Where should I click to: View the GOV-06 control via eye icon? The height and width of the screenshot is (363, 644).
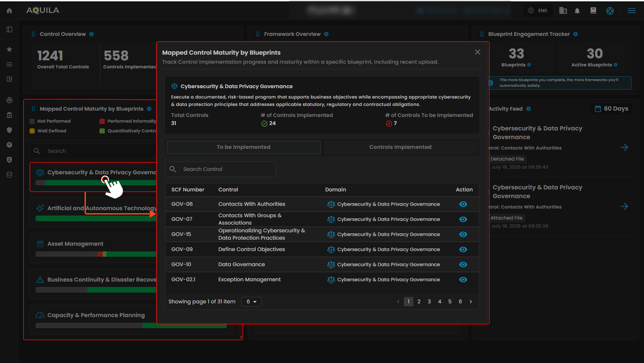(463, 204)
